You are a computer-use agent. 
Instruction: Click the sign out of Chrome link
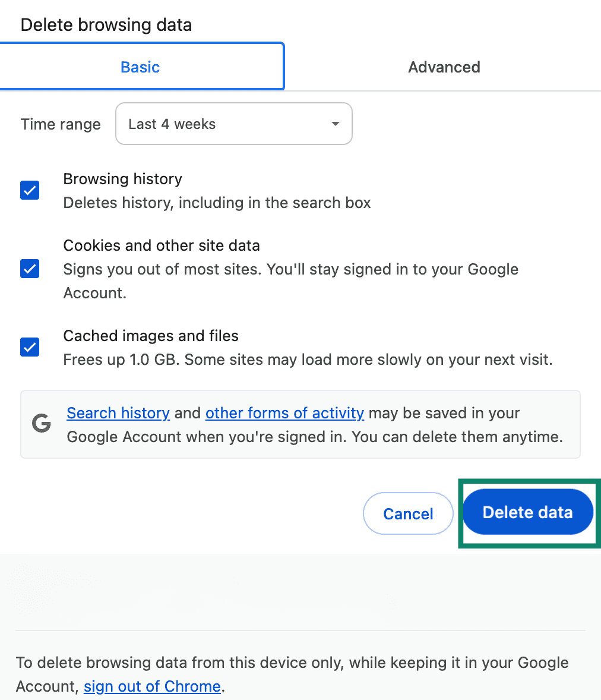click(151, 686)
